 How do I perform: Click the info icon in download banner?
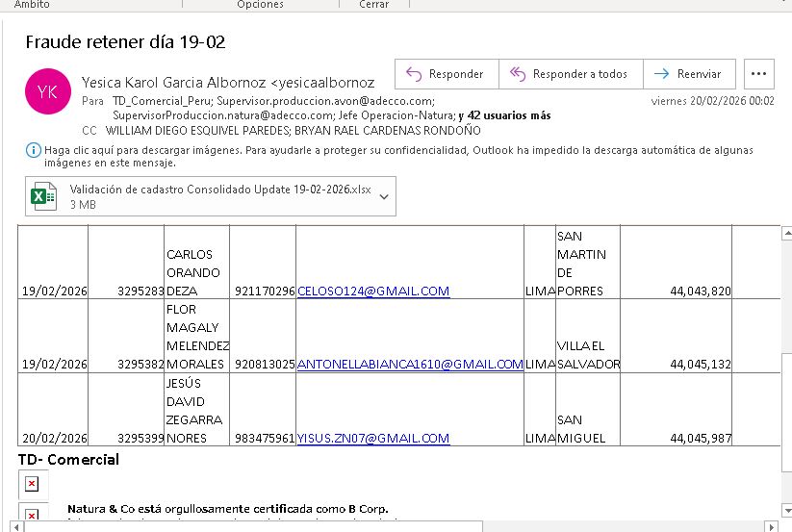point(34,151)
